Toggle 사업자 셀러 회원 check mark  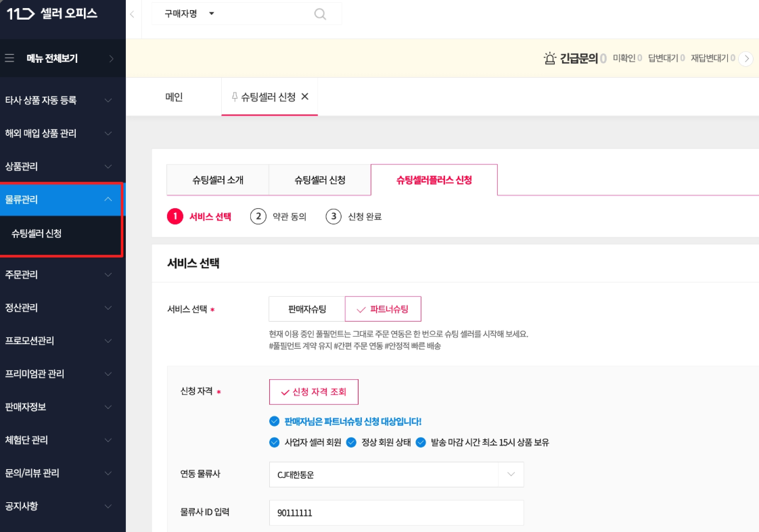point(275,442)
